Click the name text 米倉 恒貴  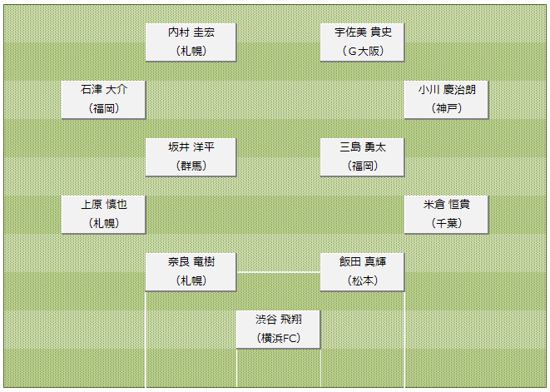pyautogui.click(x=447, y=204)
